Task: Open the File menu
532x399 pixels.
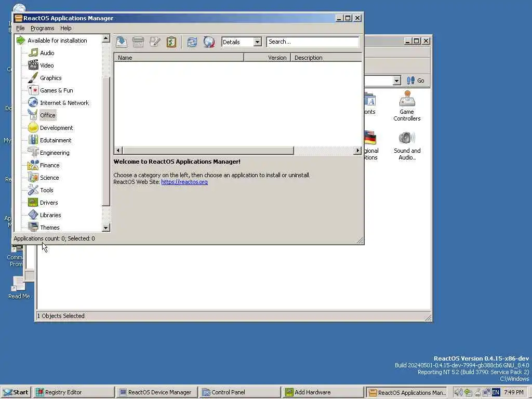Action: [x=20, y=28]
